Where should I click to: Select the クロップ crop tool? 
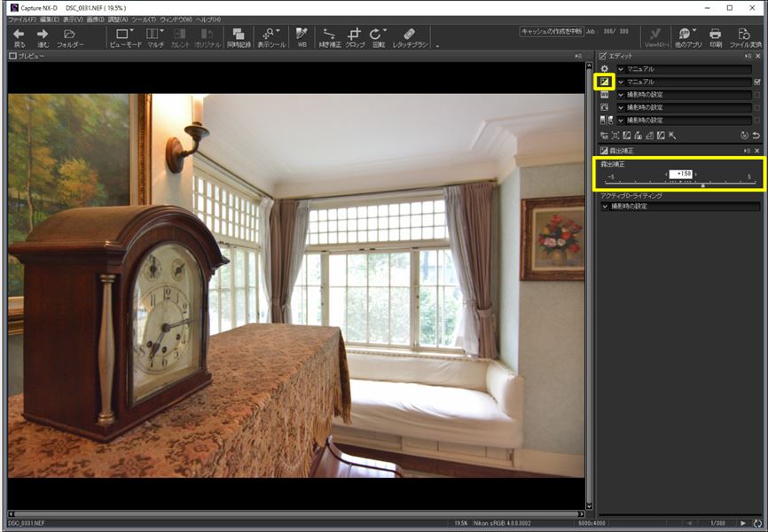pyautogui.click(x=355, y=38)
